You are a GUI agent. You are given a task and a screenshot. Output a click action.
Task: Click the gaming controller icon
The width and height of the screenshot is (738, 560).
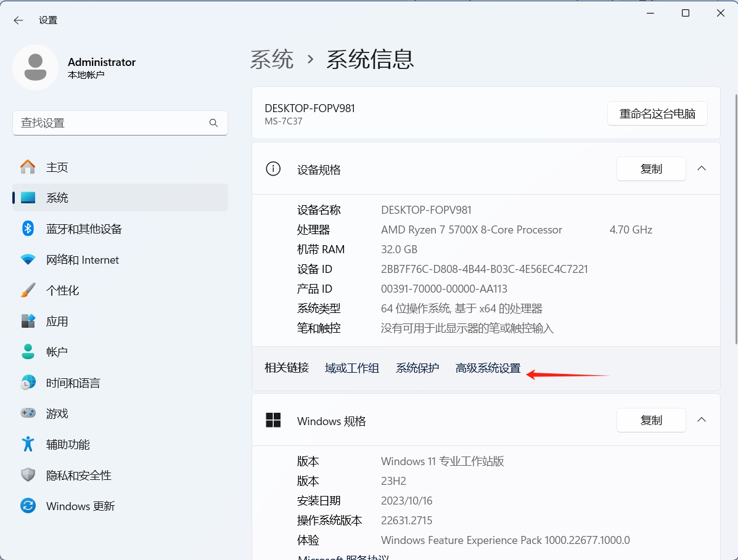28,413
